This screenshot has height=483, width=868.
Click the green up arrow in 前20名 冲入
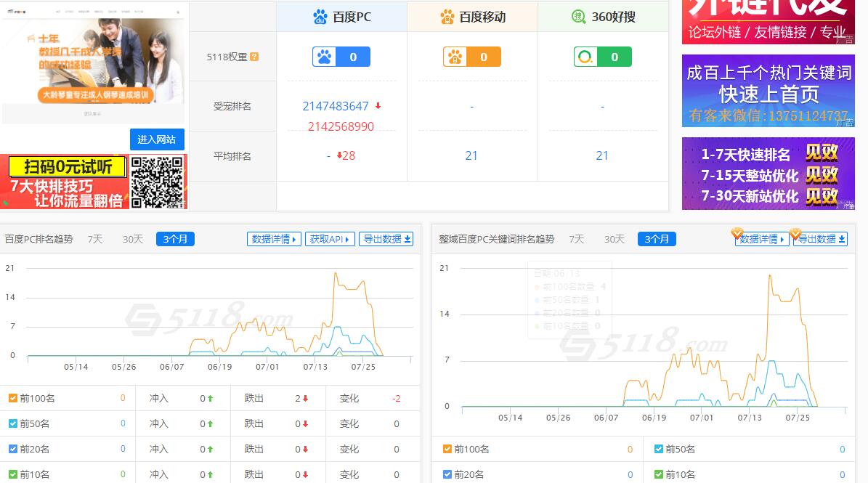[211, 450]
